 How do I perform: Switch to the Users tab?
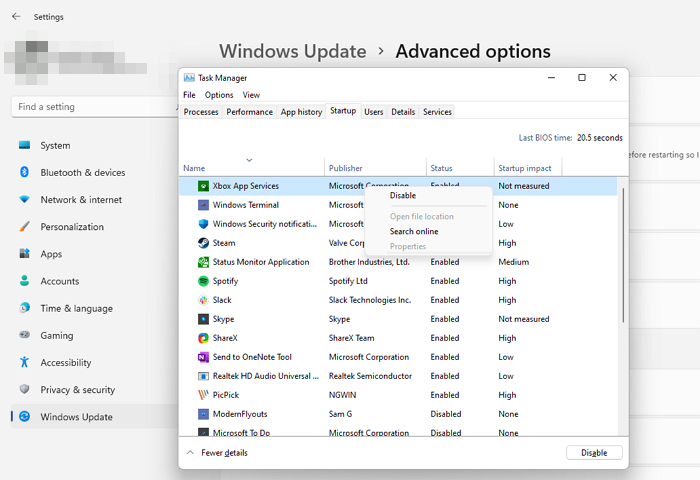(374, 112)
